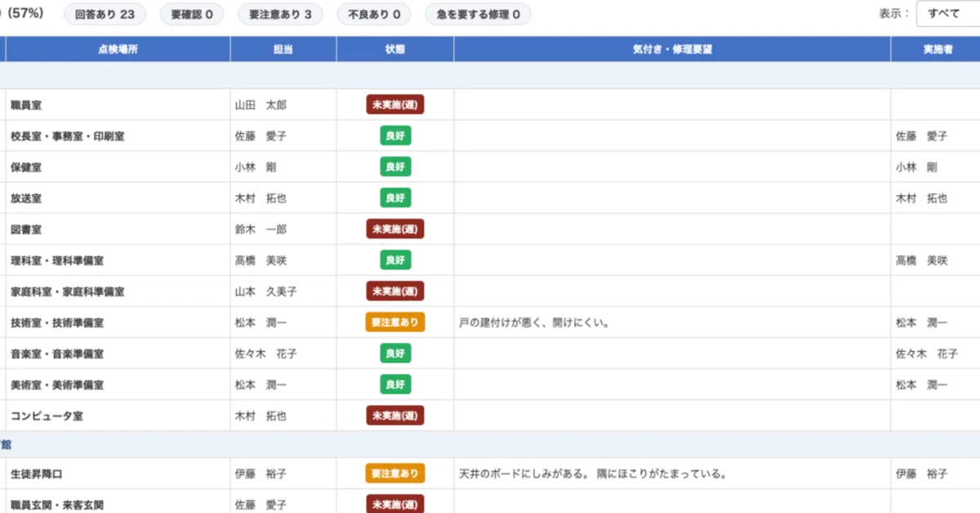Click 良好 badge in 保健室 row

coord(395,167)
